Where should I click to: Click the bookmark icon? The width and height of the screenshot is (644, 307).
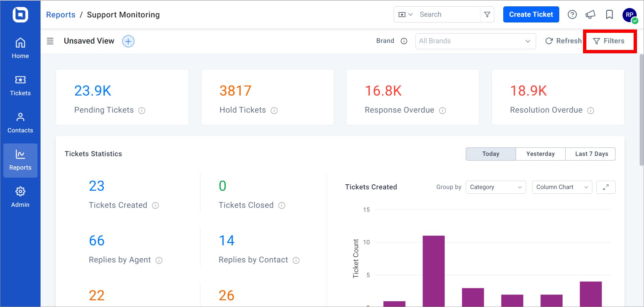pos(609,14)
